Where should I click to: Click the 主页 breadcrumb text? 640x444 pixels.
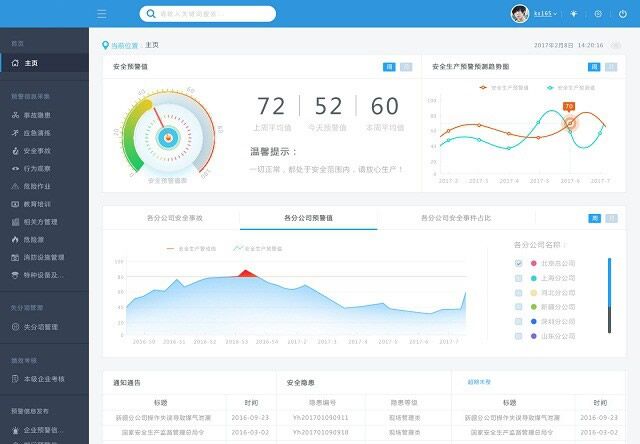point(152,45)
